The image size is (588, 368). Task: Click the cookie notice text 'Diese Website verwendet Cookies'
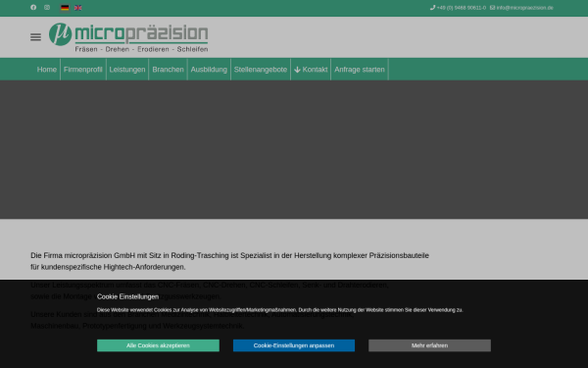(279, 310)
